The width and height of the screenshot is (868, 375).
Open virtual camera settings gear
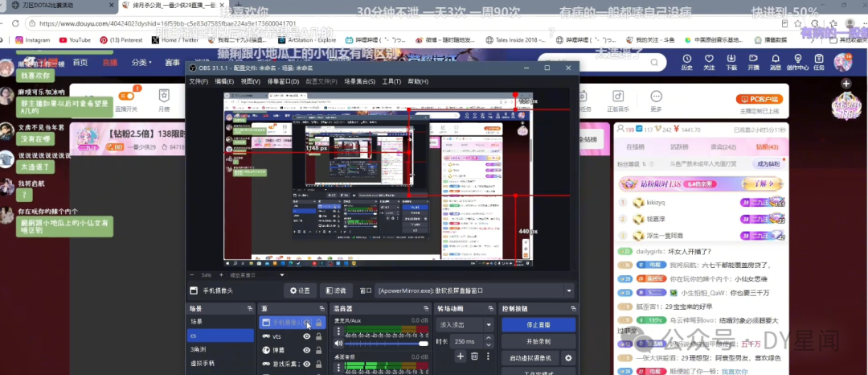(568, 358)
